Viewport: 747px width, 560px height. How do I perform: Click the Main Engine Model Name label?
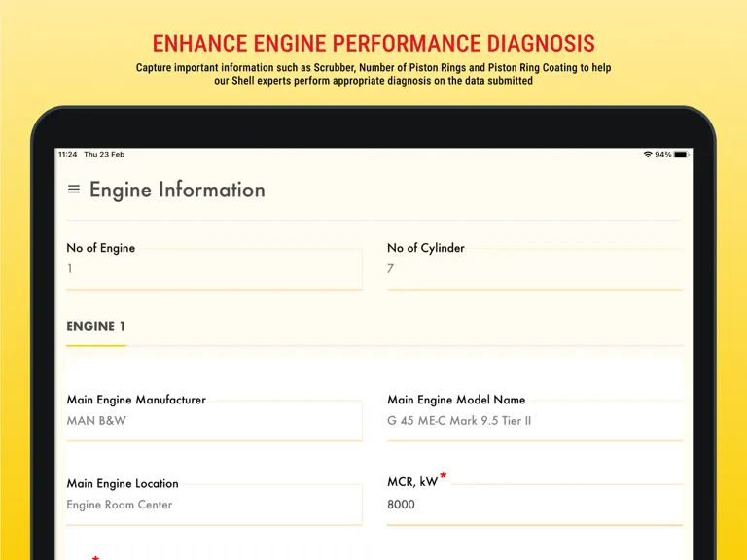(456, 400)
